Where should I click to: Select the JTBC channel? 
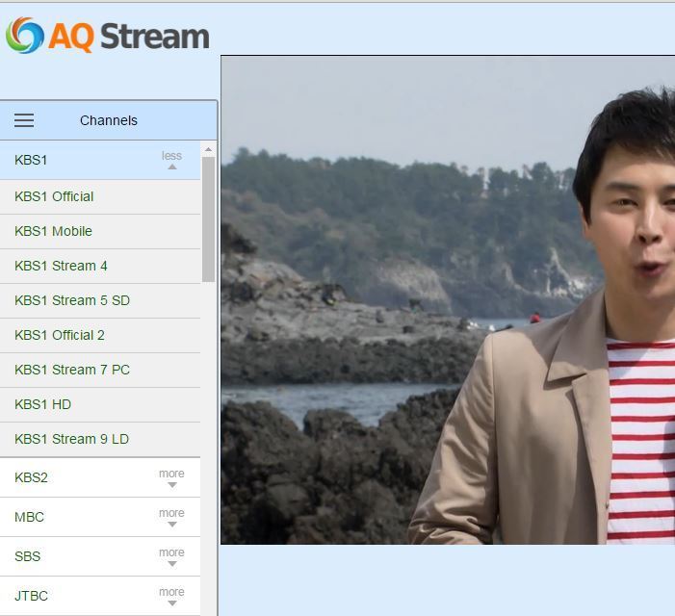(100, 596)
